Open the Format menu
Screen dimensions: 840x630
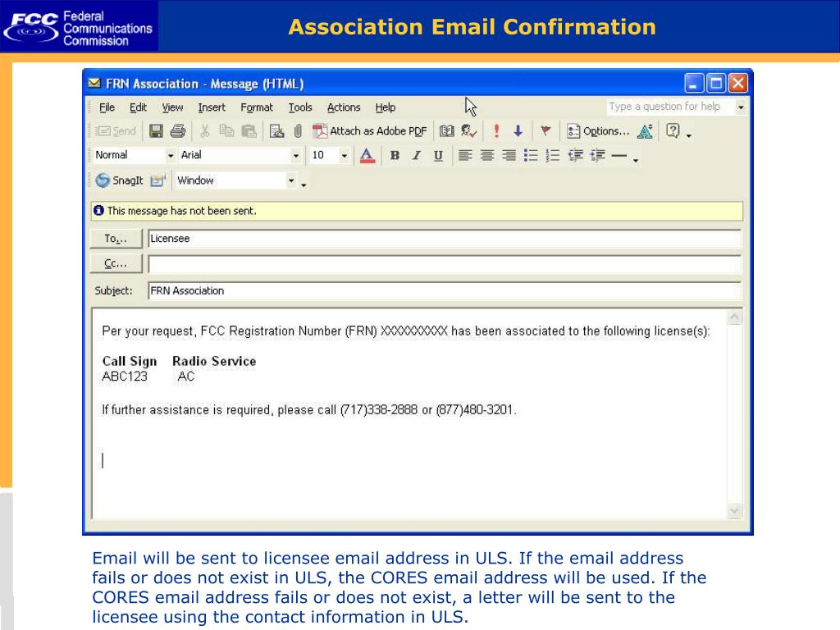point(257,107)
